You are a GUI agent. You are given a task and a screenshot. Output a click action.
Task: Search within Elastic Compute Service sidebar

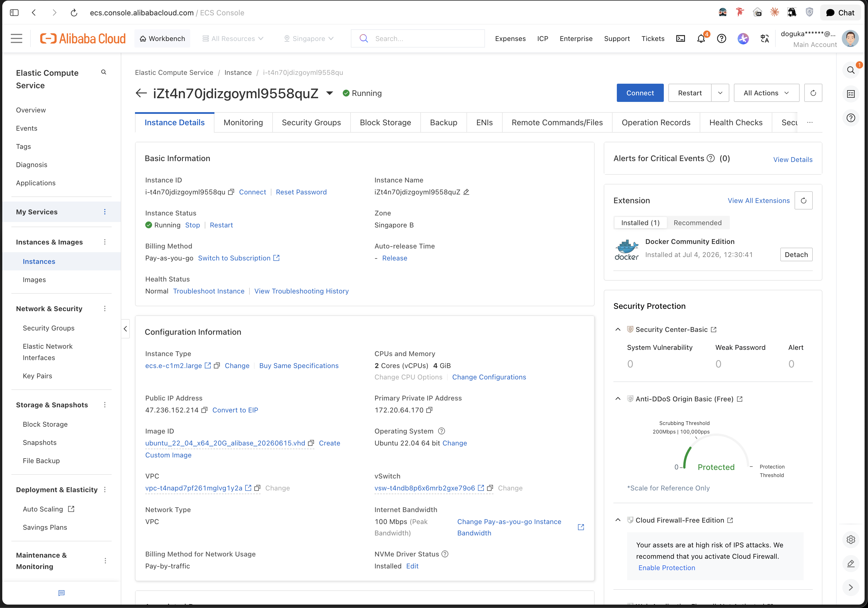[x=104, y=72]
